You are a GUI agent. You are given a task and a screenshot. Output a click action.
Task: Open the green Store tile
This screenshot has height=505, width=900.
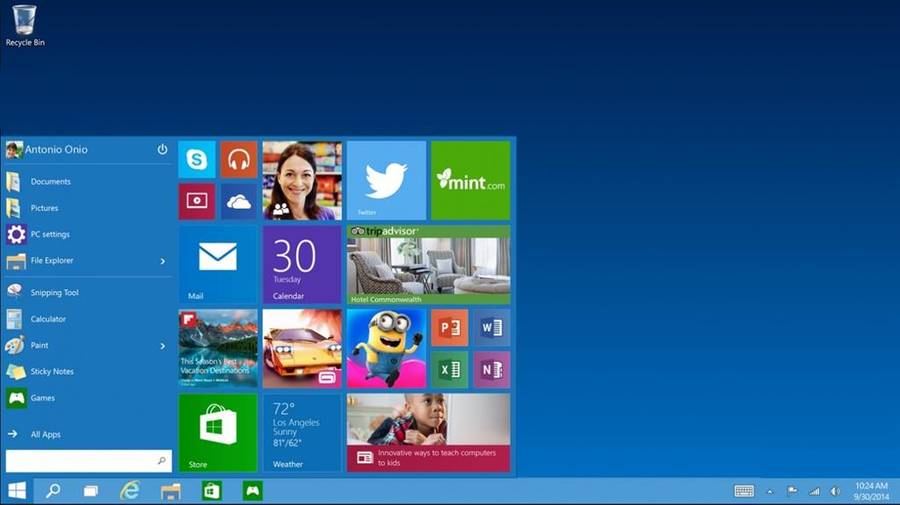tap(217, 432)
